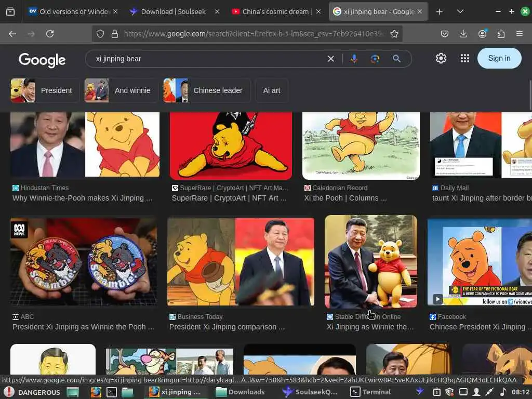Show desktop using taskbar icon
The height and width of the screenshot is (399, 532).
pos(73,392)
